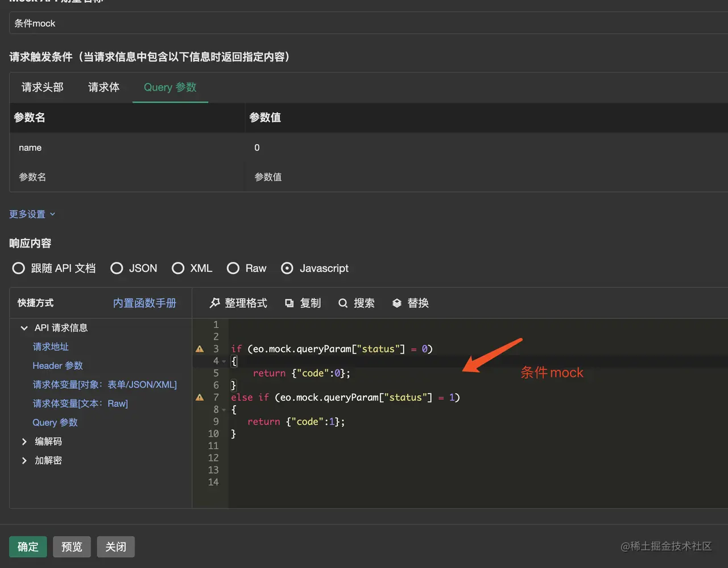
Task: Click the 整理格式 format pin icon
Action: [x=214, y=303]
